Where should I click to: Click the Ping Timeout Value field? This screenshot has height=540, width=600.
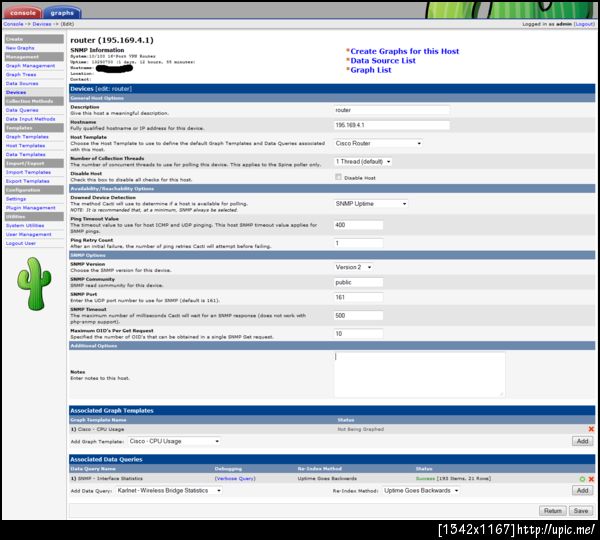358,225
